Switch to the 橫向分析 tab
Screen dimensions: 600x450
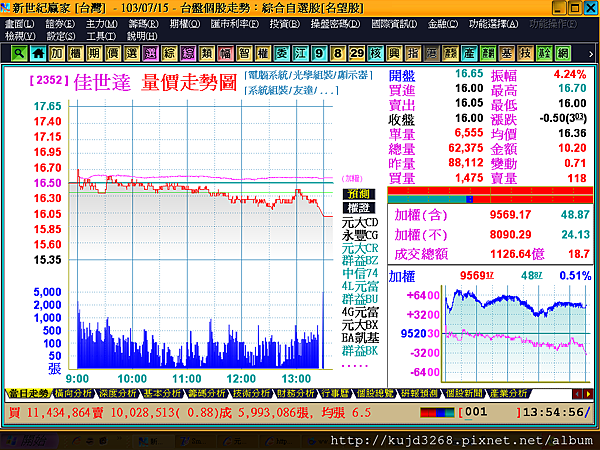(73, 393)
